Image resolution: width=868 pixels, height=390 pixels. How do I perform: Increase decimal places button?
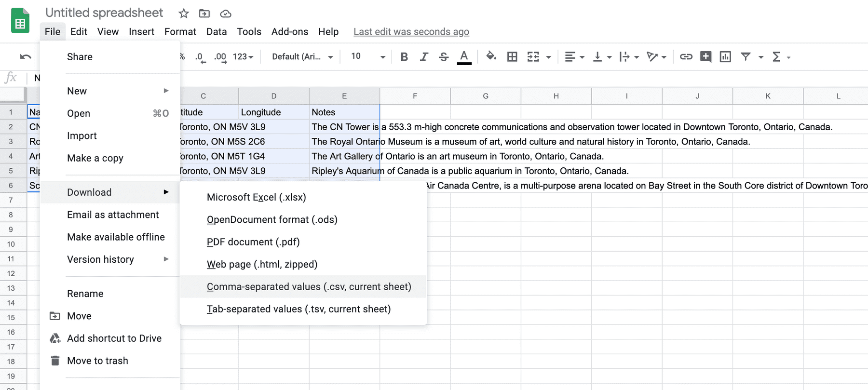pos(220,57)
